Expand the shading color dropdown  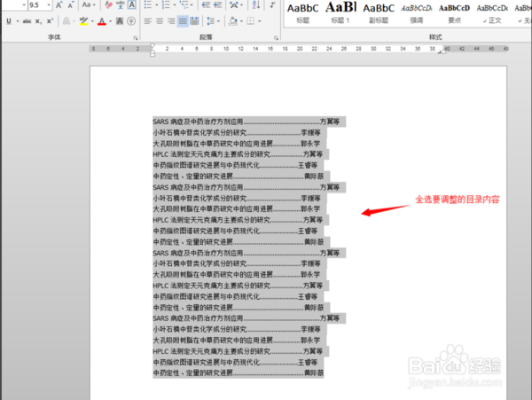tap(241, 21)
